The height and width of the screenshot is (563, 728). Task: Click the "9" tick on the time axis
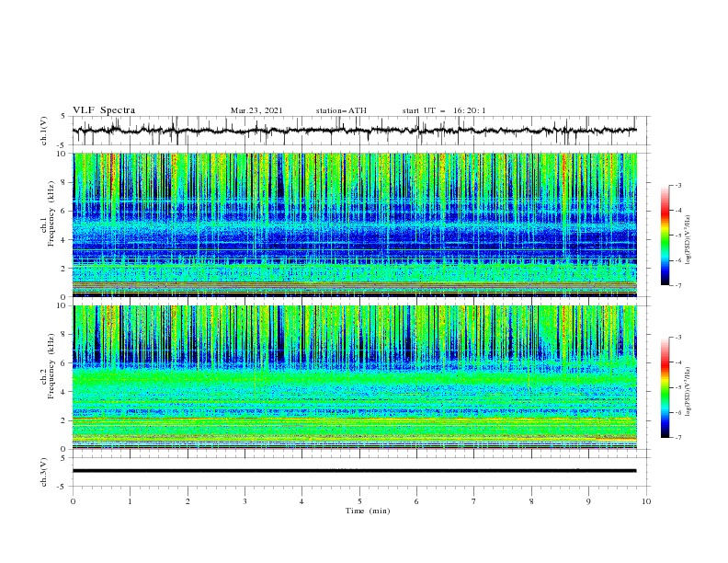pyautogui.click(x=588, y=501)
